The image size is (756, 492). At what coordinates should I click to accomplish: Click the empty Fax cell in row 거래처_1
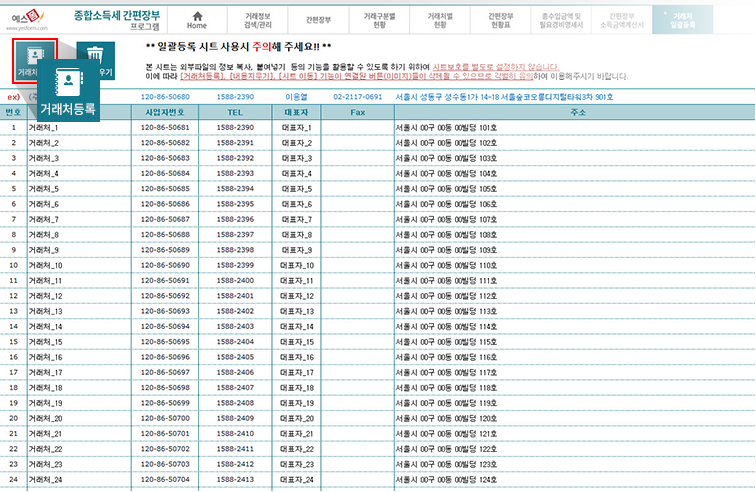coord(357,128)
